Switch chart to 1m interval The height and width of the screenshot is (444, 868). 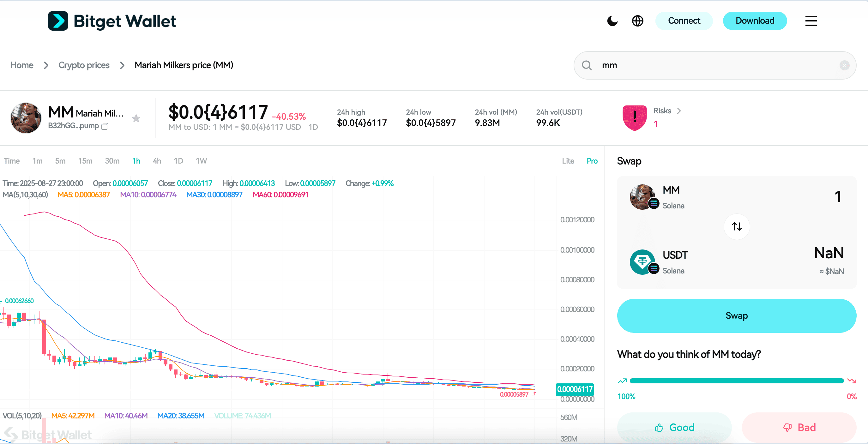point(37,161)
